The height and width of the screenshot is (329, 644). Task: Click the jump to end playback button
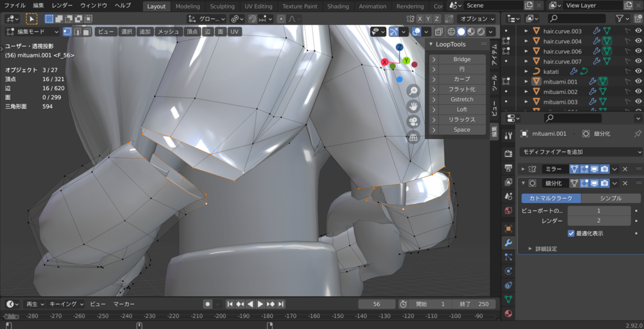coord(281,304)
